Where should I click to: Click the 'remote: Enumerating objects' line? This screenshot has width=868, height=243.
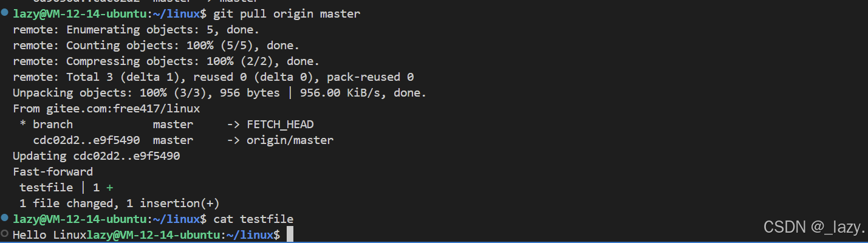pos(136,30)
